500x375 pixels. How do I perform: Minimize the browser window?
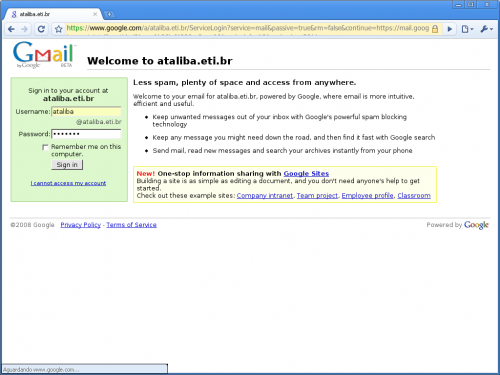point(459,5)
